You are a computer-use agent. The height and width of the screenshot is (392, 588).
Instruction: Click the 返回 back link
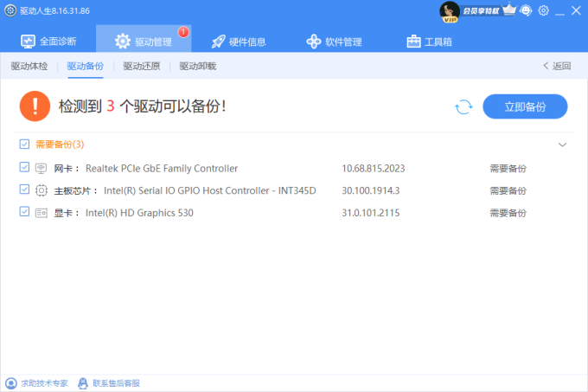pos(557,66)
